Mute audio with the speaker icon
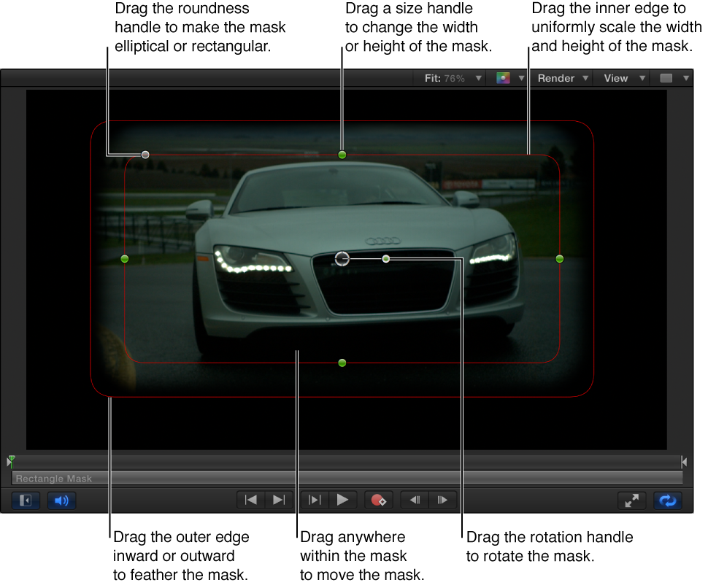 tap(61, 501)
